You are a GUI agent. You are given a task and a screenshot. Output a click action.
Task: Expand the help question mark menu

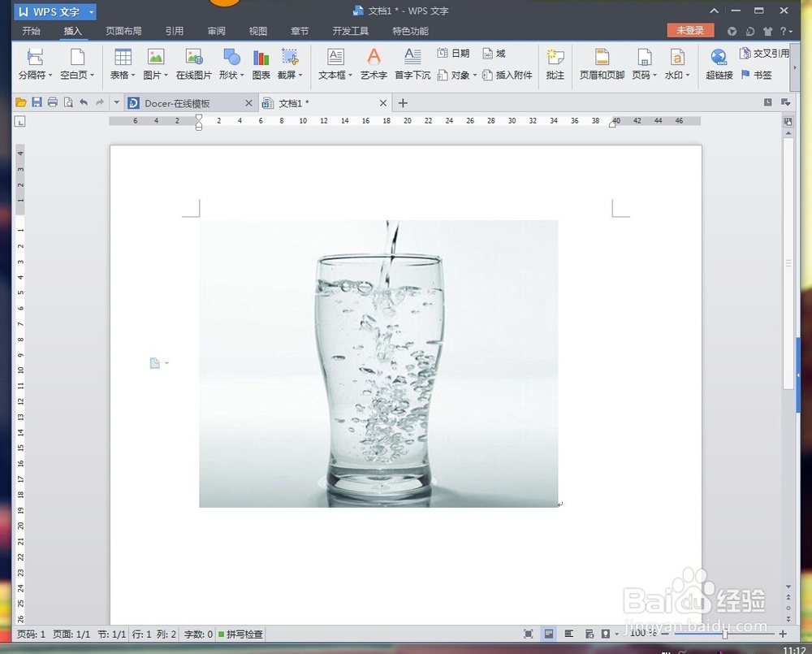click(786, 31)
